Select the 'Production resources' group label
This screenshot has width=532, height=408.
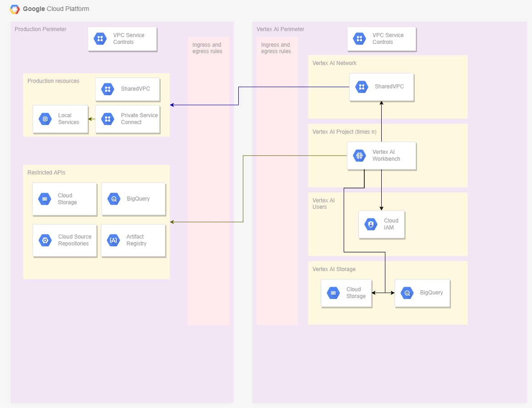[x=53, y=81]
